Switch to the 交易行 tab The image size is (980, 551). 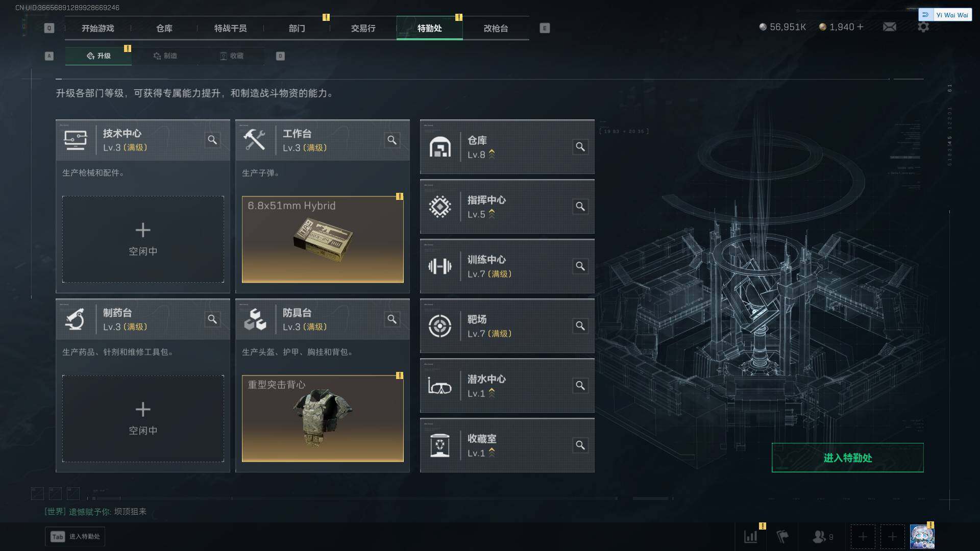pos(363,28)
